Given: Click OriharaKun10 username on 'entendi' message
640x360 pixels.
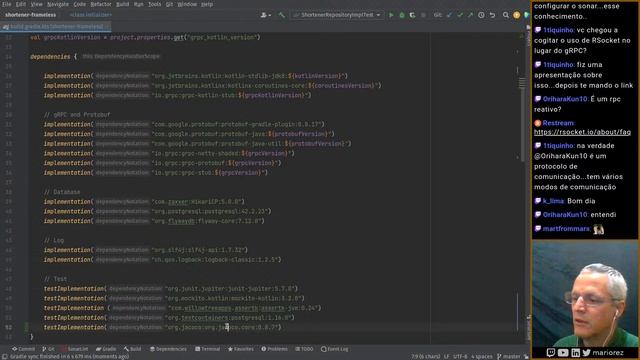Looking at the screenshot, I should tap(565, 215).
